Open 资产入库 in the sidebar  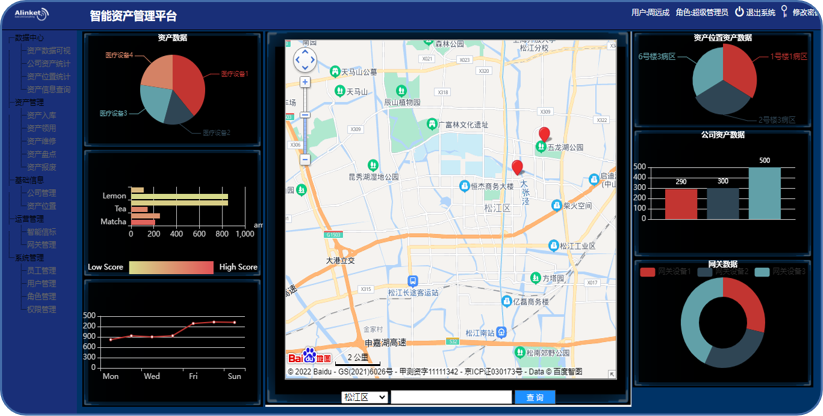(41, 115)
